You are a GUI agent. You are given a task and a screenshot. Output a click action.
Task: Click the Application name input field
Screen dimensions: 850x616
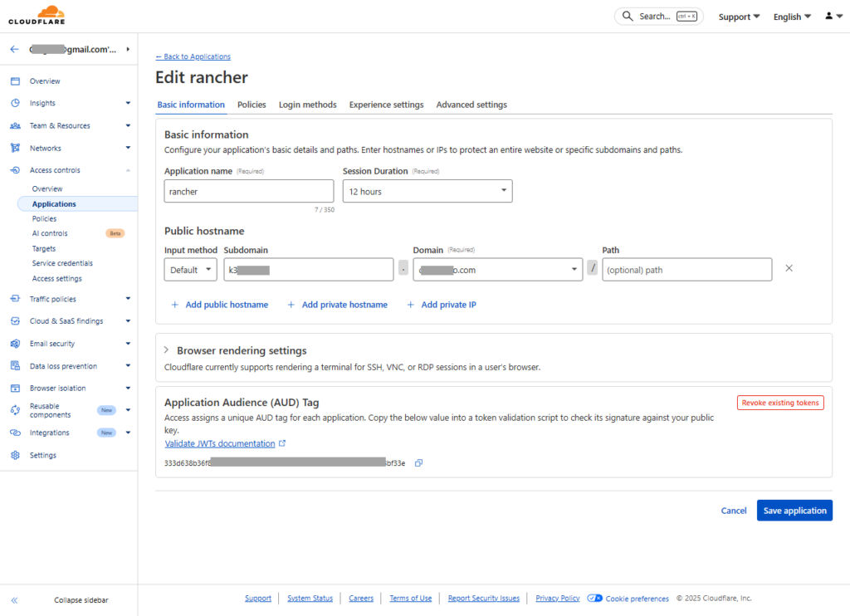click(249, 191)
